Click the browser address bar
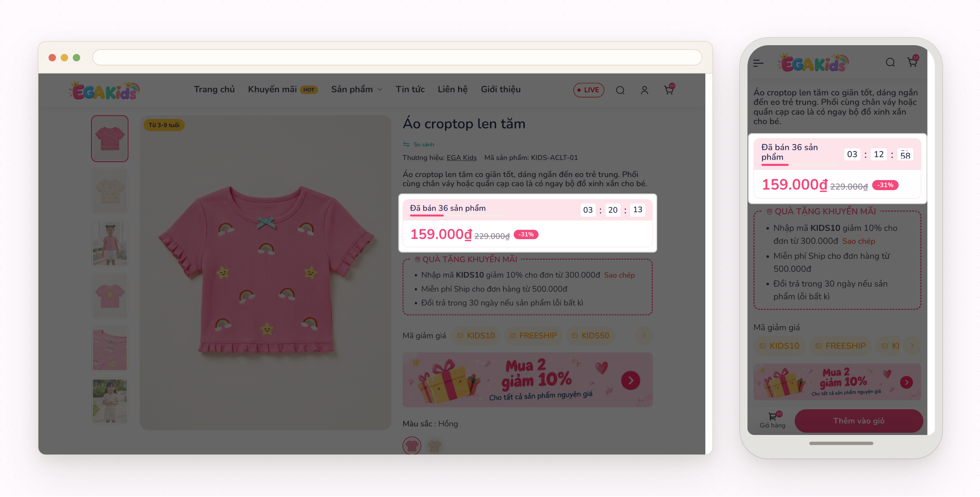This screenshot has width=980, height=497. 397,57
